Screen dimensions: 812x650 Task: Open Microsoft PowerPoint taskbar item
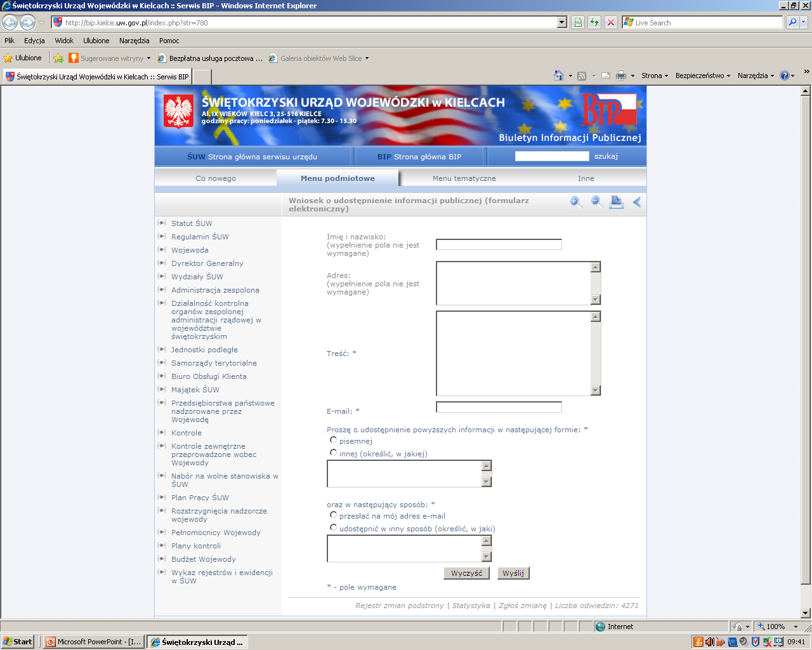click(94, 642)
